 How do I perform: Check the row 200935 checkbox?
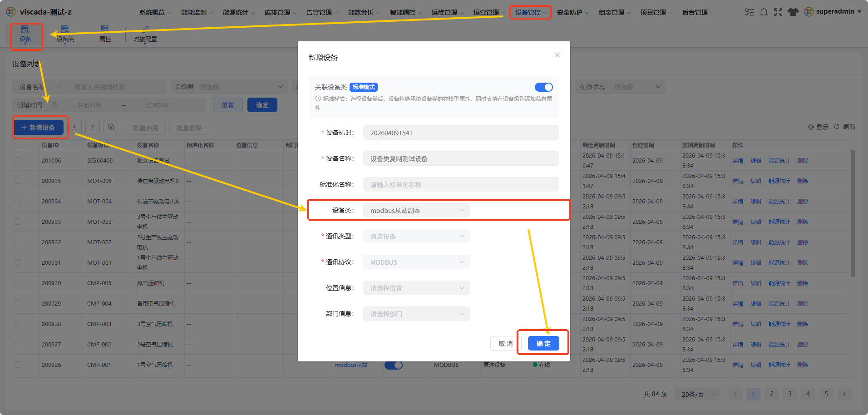click(17, 181)
